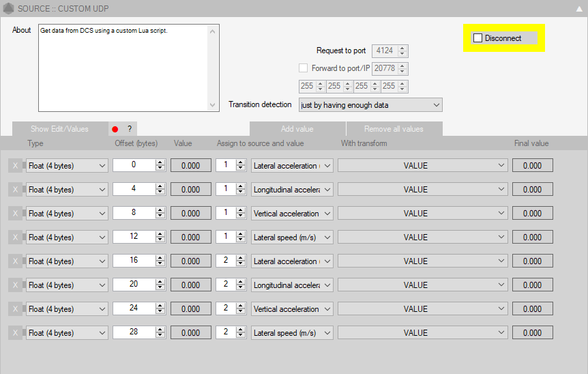Expand the Lateral speed dropdown in offset 12 row
Screen dimensions: 588x374
pyautogui.click(x=292, y=238)
